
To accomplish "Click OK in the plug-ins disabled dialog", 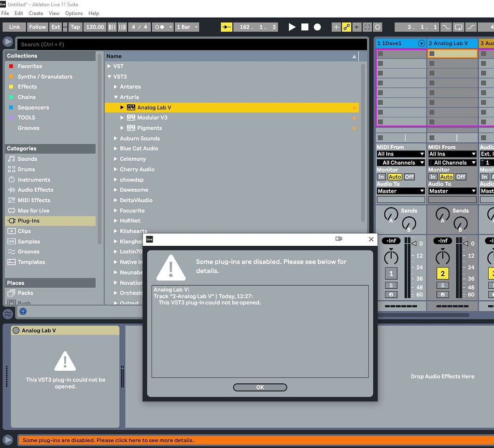I will (x=260, y=387).
